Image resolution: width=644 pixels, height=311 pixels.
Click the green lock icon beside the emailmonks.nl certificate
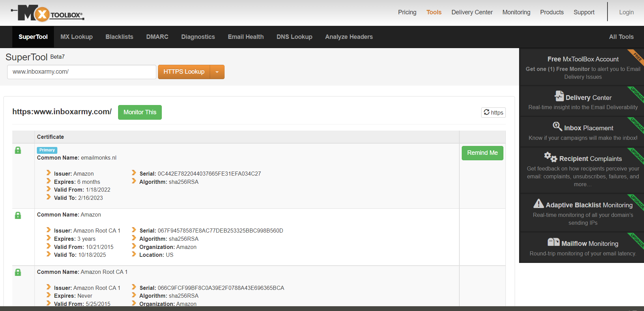(x=18, y=150)
